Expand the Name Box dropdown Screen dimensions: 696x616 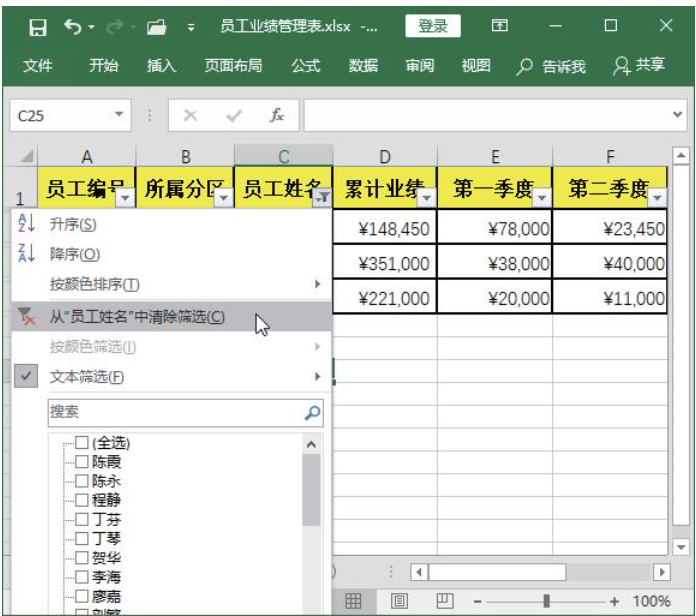(119, 115)
